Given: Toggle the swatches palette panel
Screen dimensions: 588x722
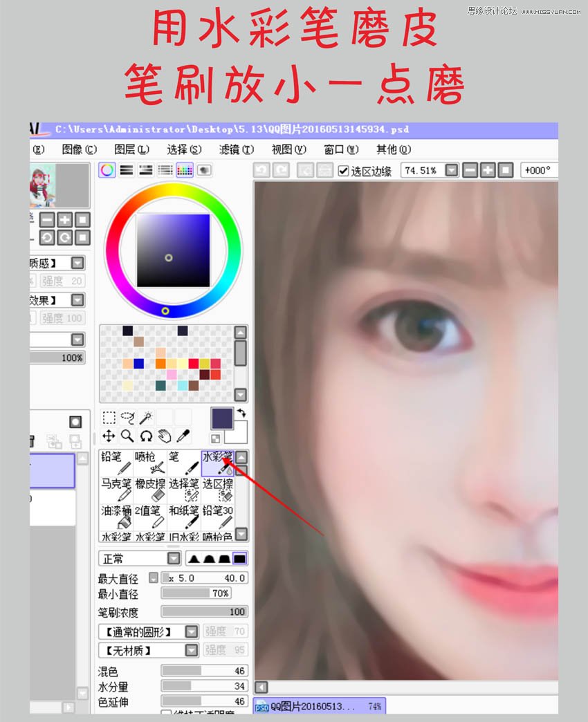Looking at the screenshot, I should (185, 170).
